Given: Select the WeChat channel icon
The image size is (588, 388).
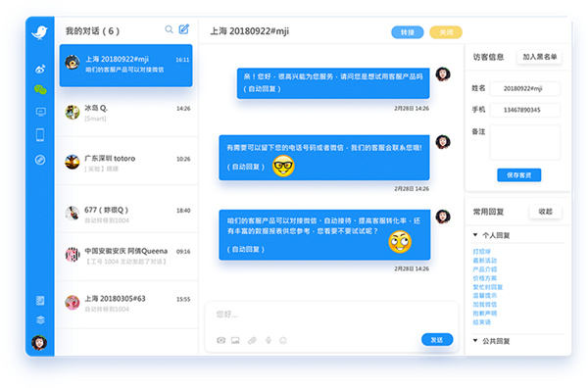Looking at the screenshot, I should click(40, 89).
